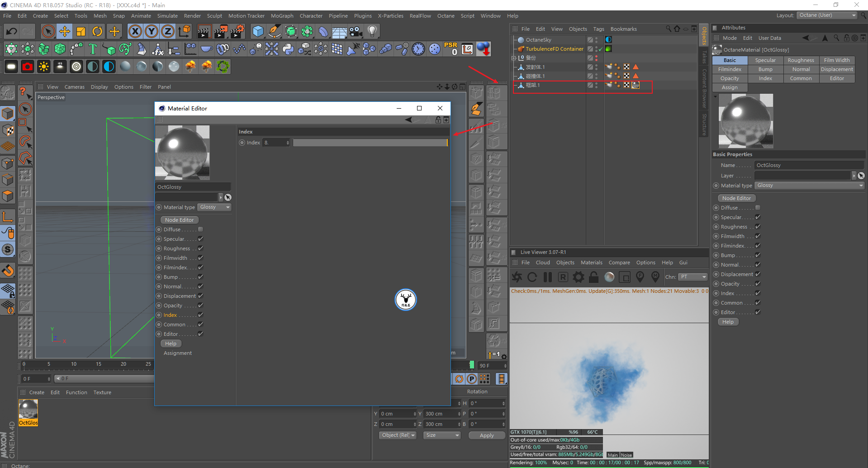
Task: Click the MoGraph Text object icon
Action: [x=93, y=48]
